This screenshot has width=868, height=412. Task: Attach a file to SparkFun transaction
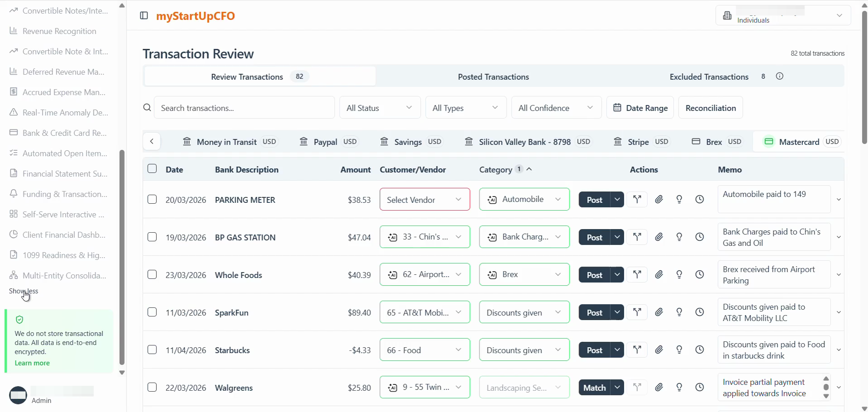pos(659,312)
